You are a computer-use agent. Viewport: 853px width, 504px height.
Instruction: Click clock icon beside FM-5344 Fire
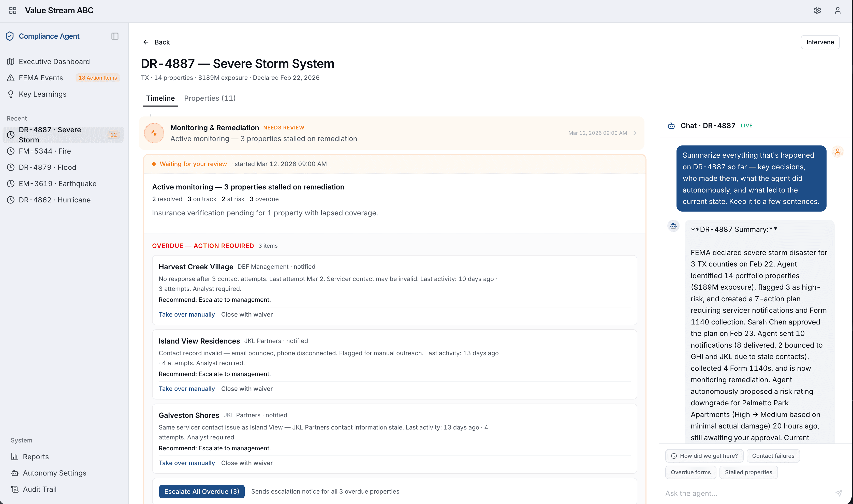11,151
